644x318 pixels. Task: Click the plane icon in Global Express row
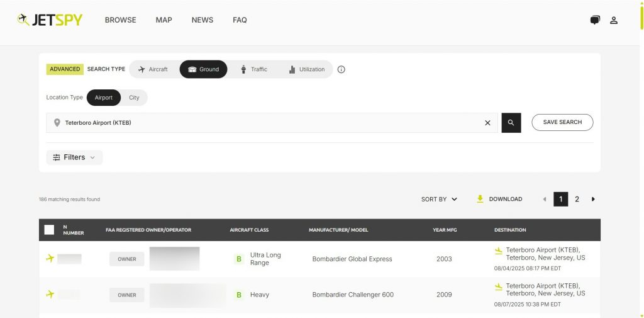(50, 258)
